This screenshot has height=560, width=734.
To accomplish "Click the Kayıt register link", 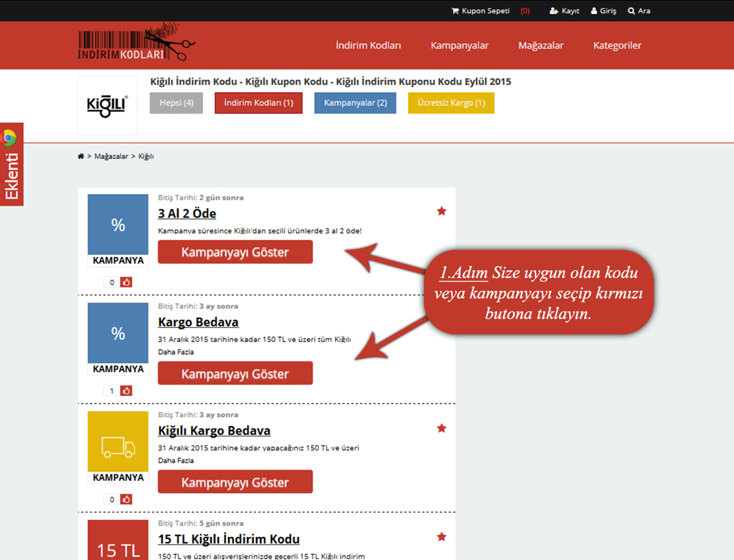I will [x=564, y=11].
